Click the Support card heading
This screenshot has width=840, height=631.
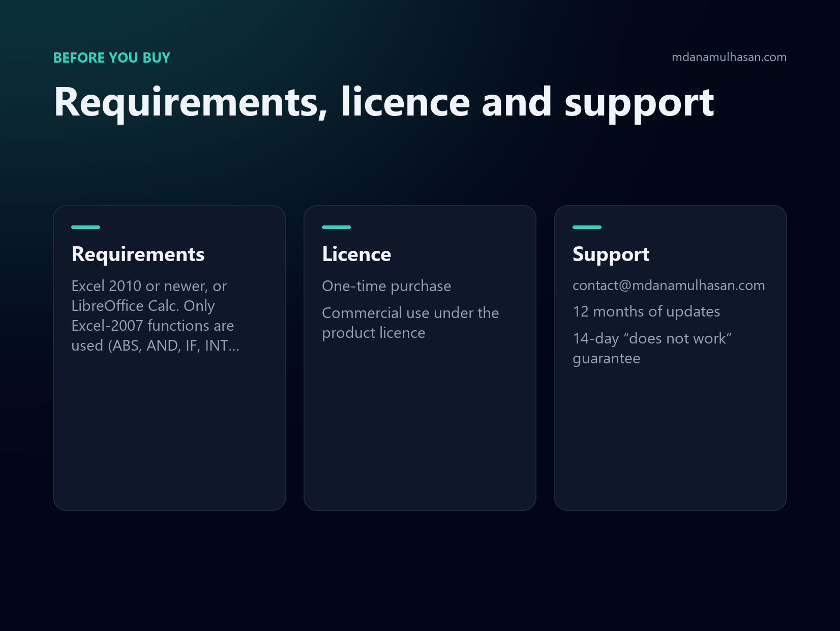tap(611, 254)
